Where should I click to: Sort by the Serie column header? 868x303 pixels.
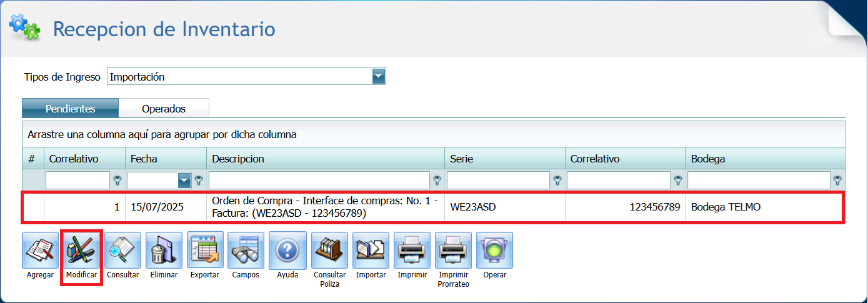[x=505, y=159]
